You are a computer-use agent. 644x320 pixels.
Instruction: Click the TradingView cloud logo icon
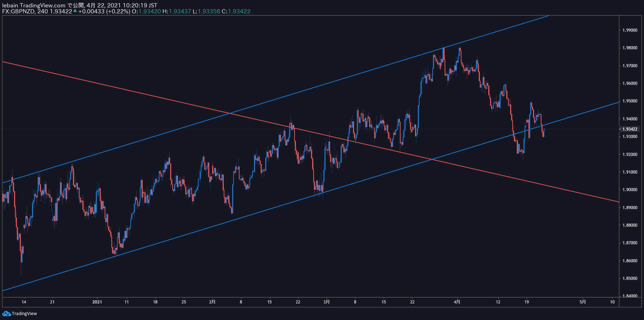click(6, 313)
